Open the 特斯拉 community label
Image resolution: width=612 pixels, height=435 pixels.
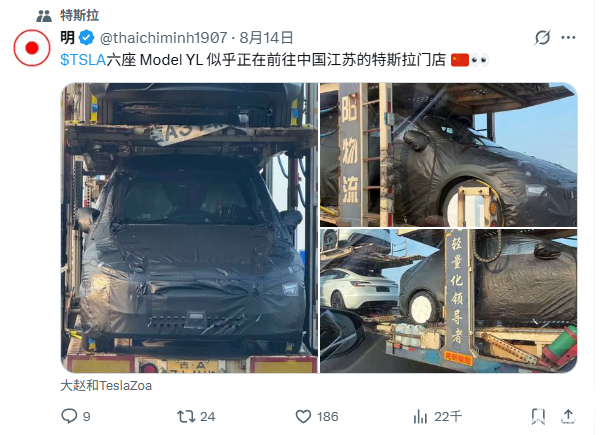(80, 15)
